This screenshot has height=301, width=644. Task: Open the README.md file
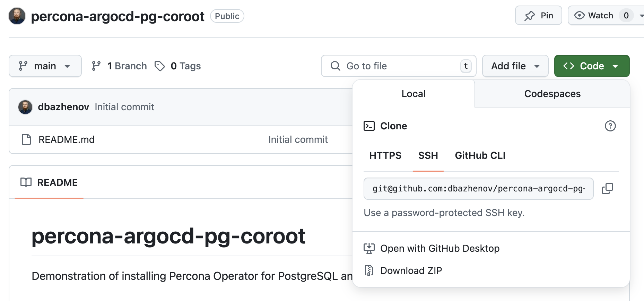coord(67,139)
